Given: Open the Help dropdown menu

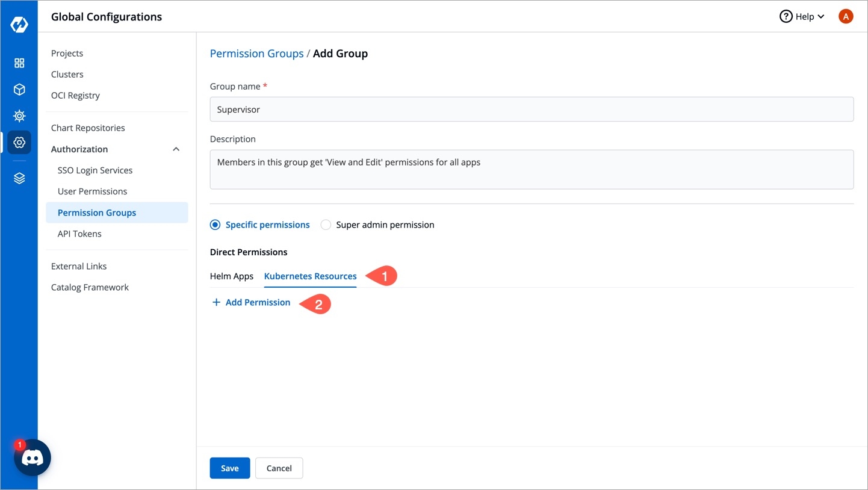Looking at the screenshot, I should point(802,17).
